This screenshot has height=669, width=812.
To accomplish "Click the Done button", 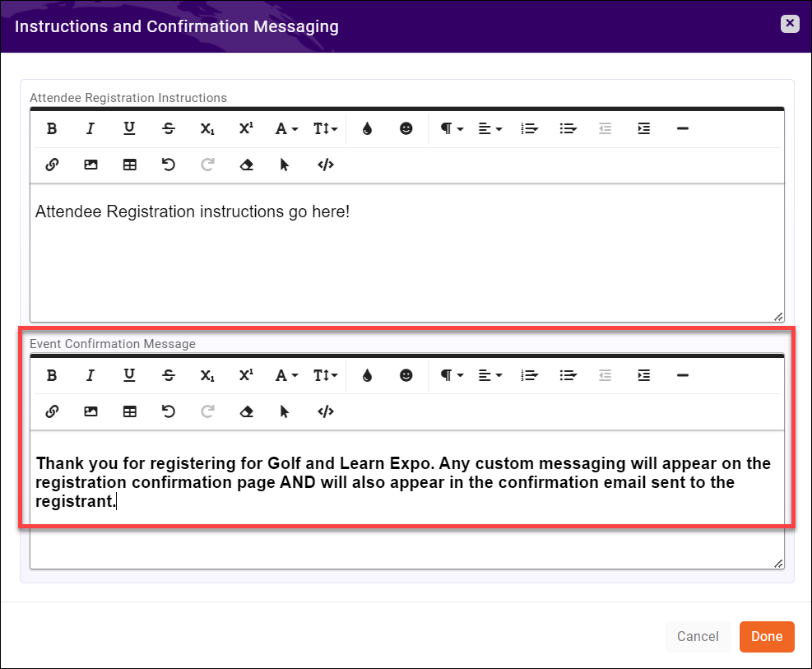I will (767, 636).
